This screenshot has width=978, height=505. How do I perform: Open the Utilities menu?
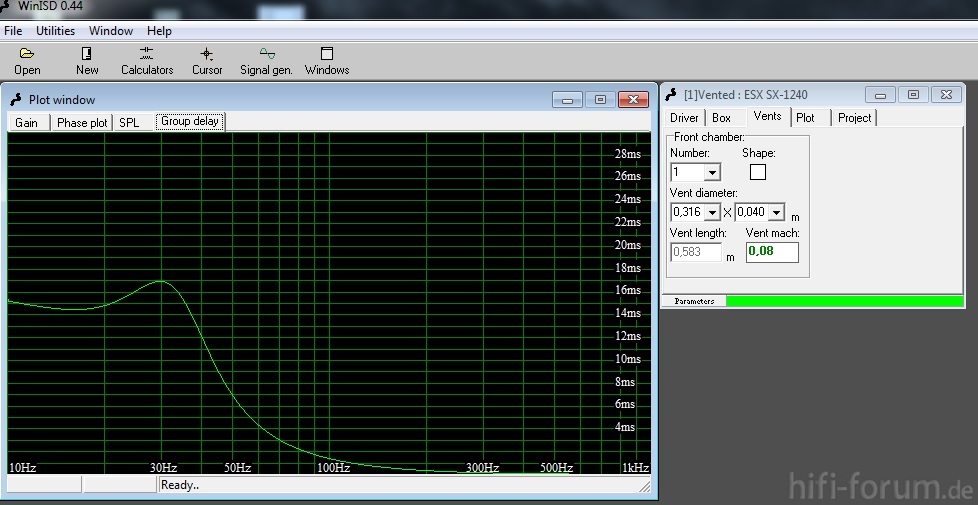56,31
